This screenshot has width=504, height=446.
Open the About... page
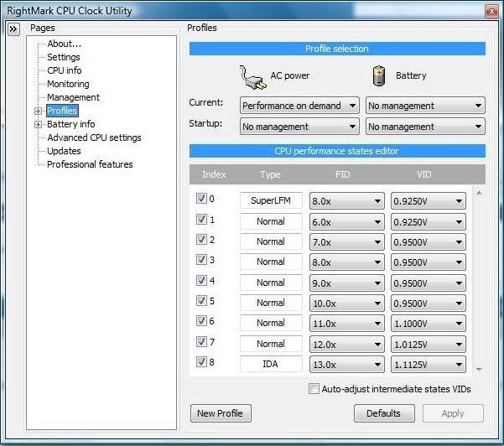(x=64, y=44)
